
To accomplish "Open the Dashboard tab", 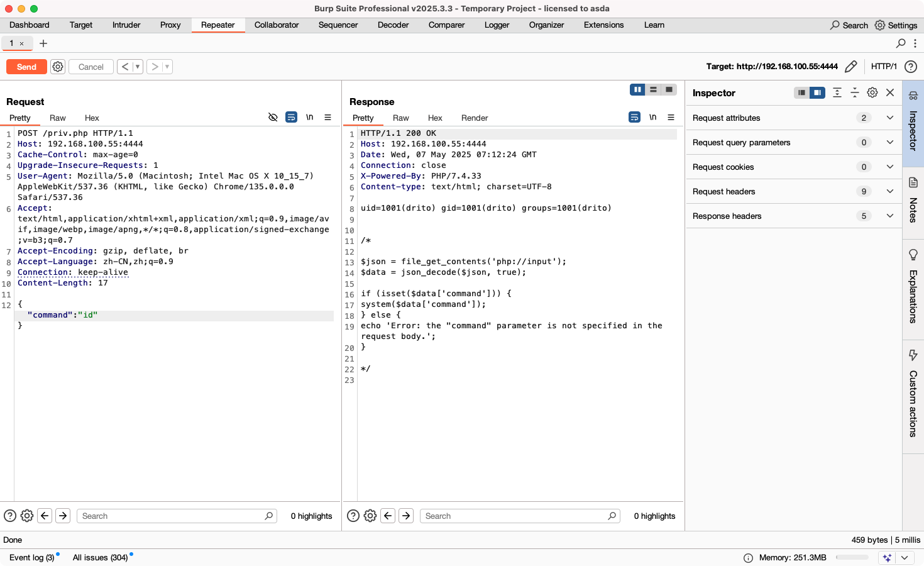I will [x=30, y=25].
